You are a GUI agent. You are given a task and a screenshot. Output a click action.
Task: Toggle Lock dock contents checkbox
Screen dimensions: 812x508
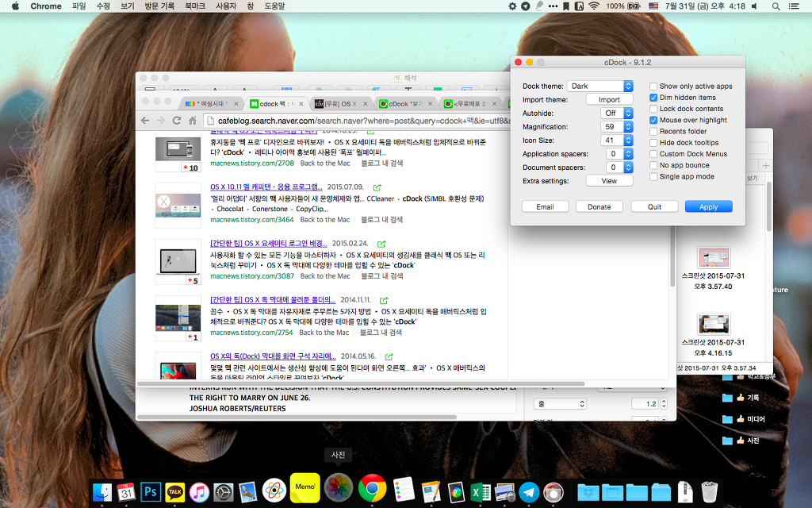click(x=653, y=109)
